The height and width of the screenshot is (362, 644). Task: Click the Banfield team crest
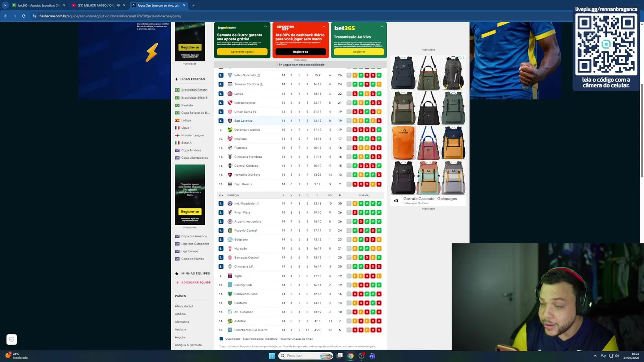[230, 303]
